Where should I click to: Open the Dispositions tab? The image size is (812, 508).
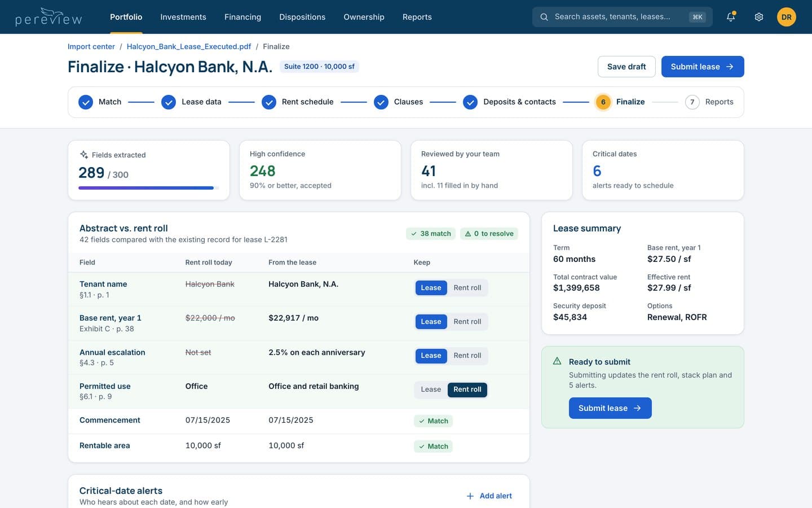point(302,17)
